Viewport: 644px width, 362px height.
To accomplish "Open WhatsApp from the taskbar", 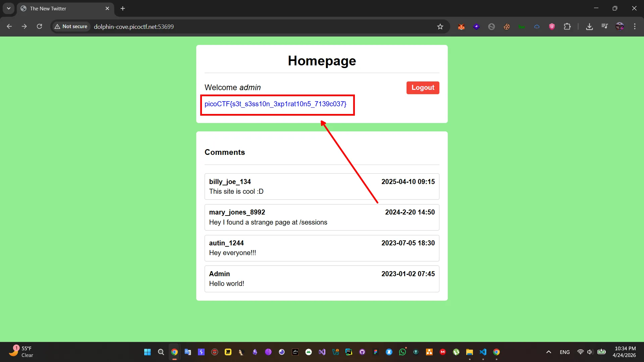I will (x=402, y=352).
